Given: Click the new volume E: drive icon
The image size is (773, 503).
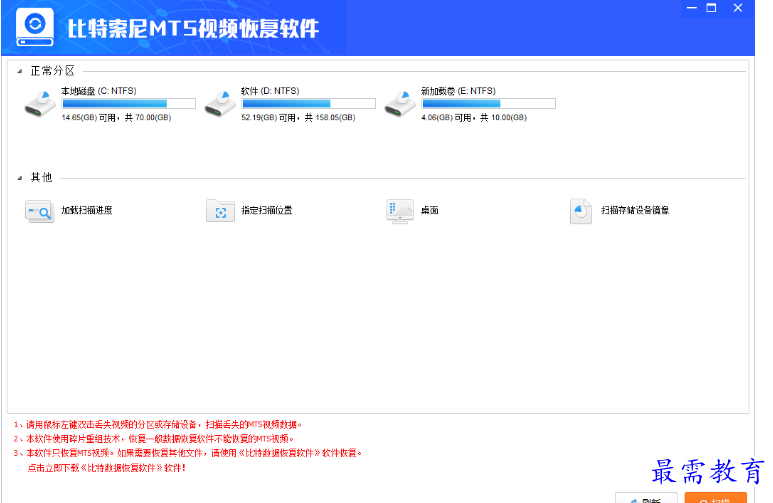Looking at the screenshot, I should coord(400,104).
